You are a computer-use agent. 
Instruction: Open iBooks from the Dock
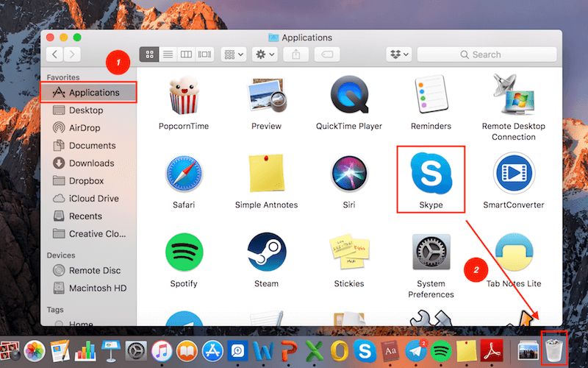187,352
